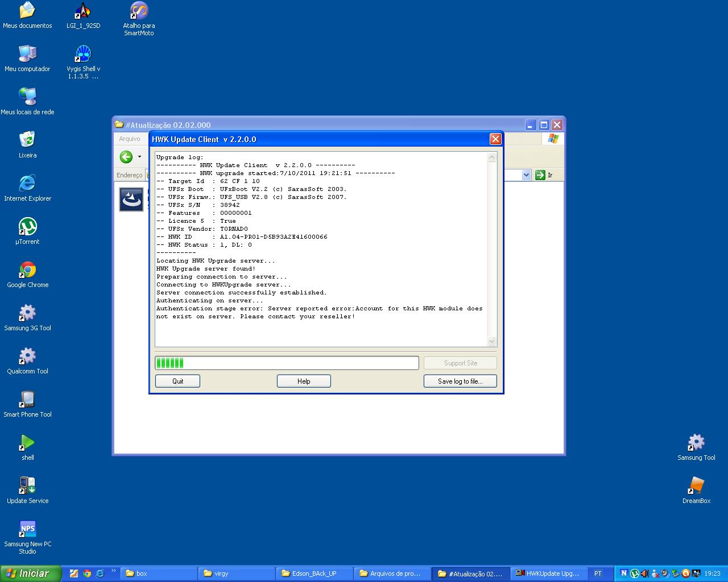This screenshot has height=582, width=728.
Task: Open Meu computador icon
Action: point(27,59)
